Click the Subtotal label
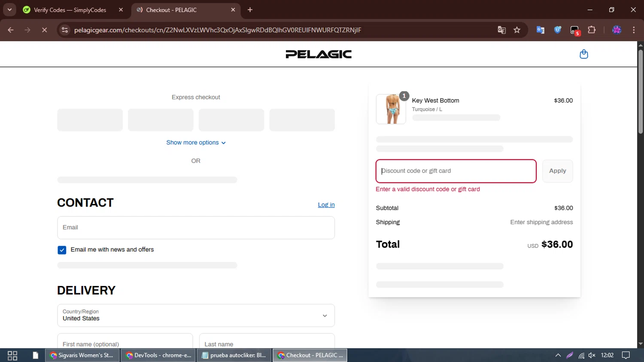Image resolution: width=644 pixels, height=362 pixels. tap(387, 208)
